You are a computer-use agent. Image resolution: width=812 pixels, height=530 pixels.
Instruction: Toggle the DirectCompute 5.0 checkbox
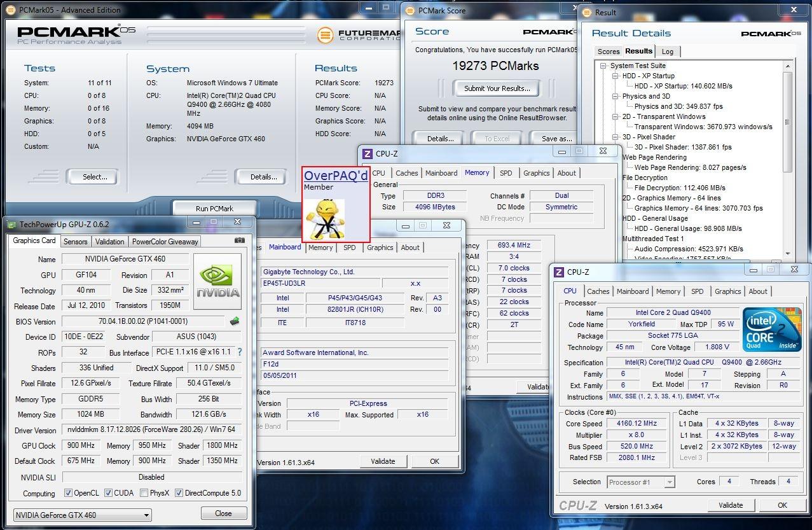(179, 493)
